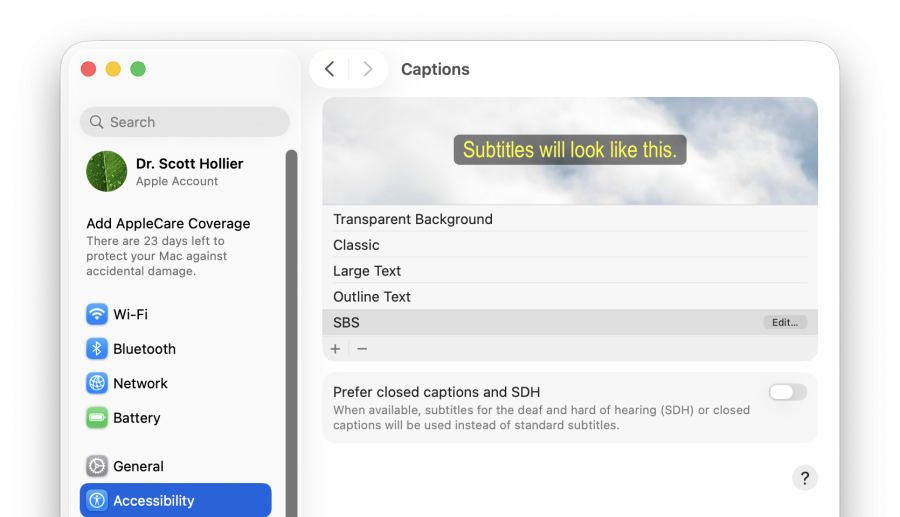Screen dimensions: 900x517
Task: Select the SBS caption style row
Action: point(570,322)
